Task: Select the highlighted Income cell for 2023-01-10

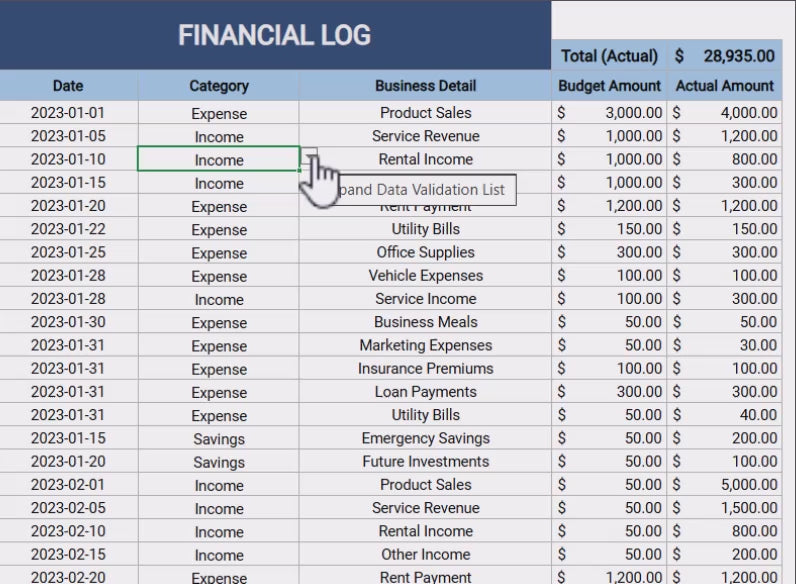Action: [219, 159]
